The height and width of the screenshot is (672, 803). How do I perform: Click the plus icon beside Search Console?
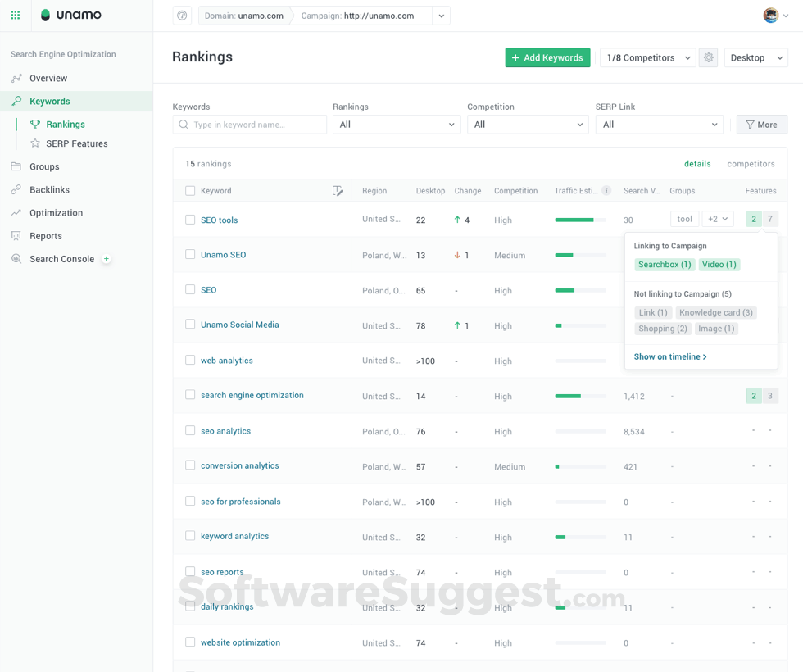tap(106, 259)
